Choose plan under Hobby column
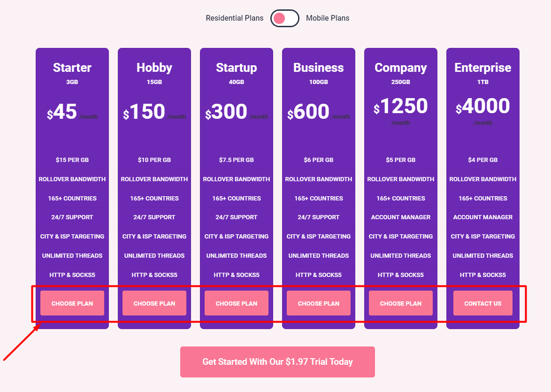Screen dimensions: 551x392 (x=154, y=303)
